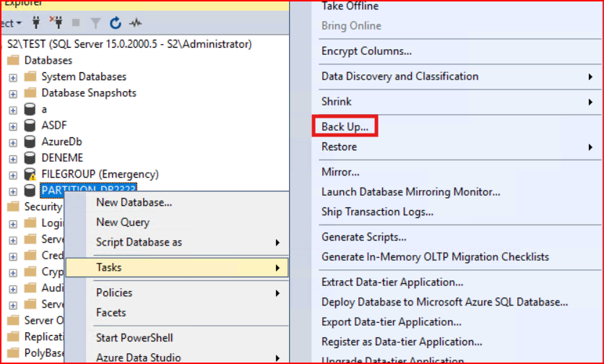Image resolution: width=604 pixels, height=364 pixels.
Task: Open Activity Monitor from the toolbar icon
Action: click(135, 23)
